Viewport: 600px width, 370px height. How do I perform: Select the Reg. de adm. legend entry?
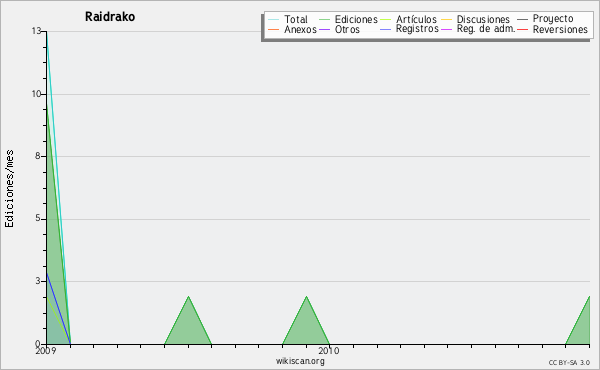(x=486, y=29)
